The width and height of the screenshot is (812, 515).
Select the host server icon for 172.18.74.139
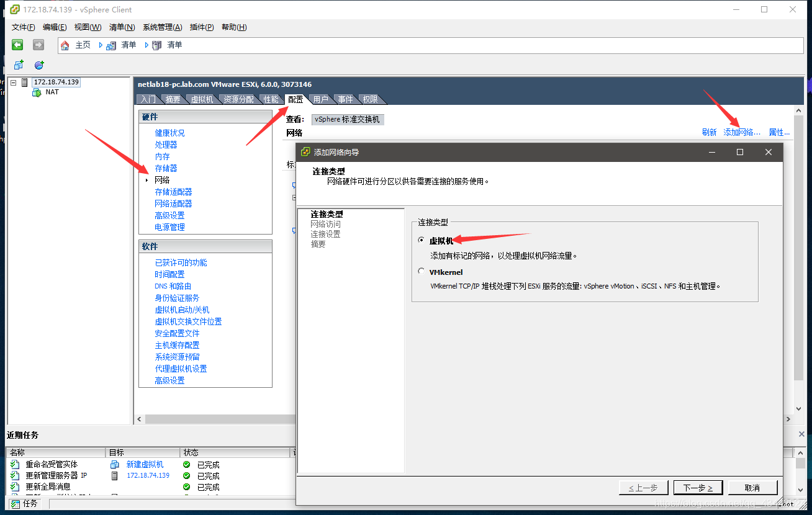coord(25,82)
